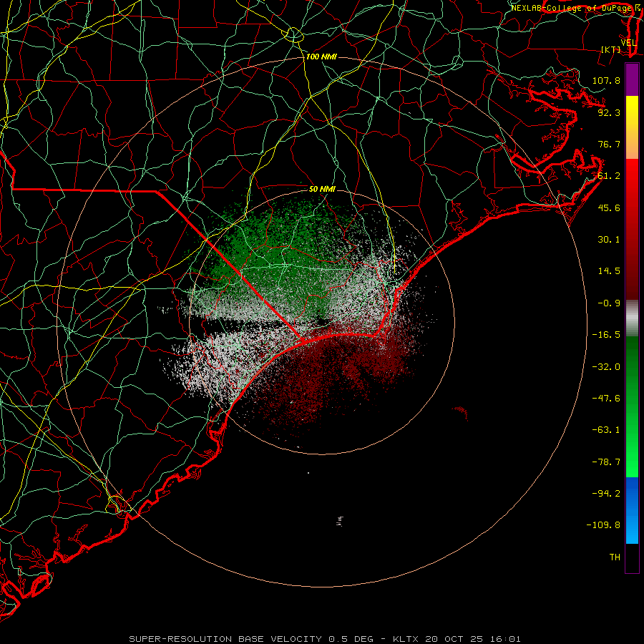Click the 100 NMI range ring label
Viewport: 644px width, 644px height.
[321, 57]
